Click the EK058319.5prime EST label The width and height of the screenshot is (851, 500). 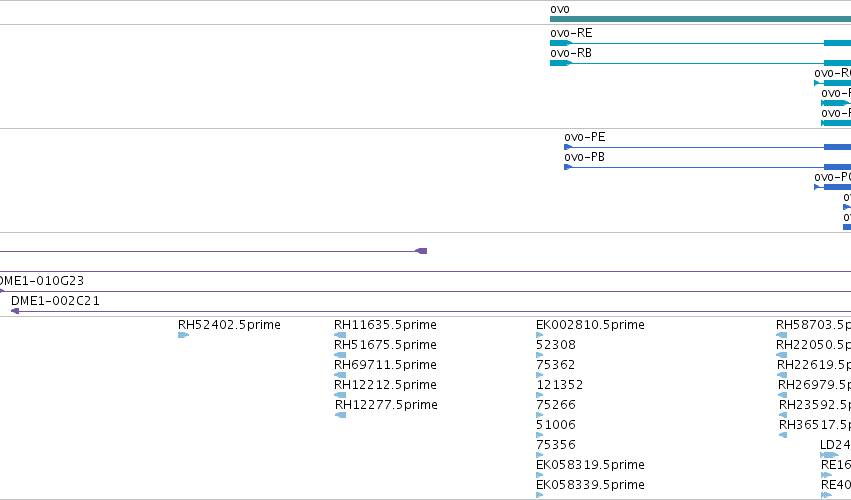tap(590, 465)
